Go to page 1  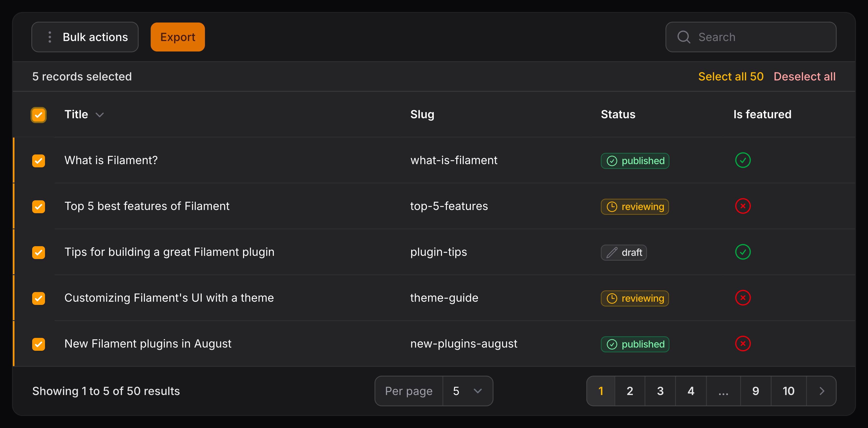click(x=601, y=391)
